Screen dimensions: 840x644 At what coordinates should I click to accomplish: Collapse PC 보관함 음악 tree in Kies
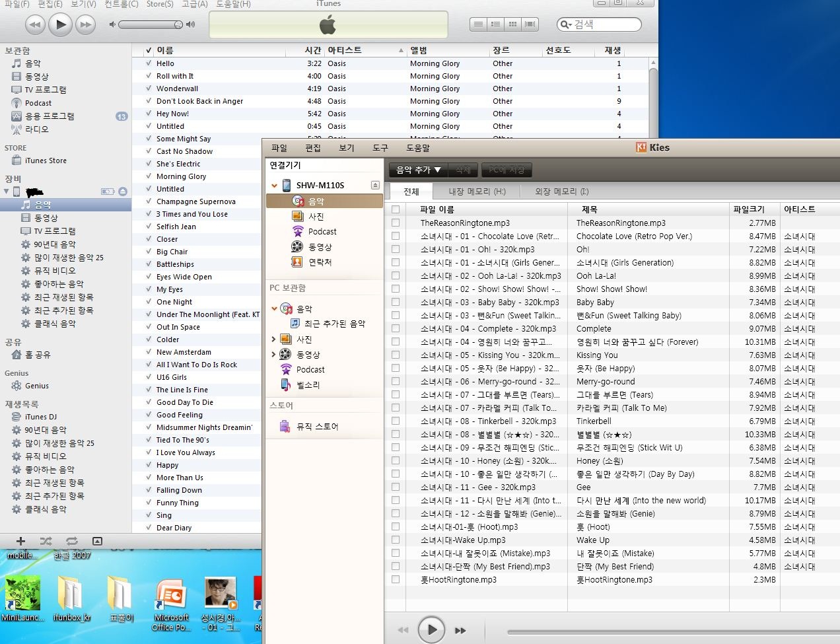pyautogui.click(x=274, y=308)
